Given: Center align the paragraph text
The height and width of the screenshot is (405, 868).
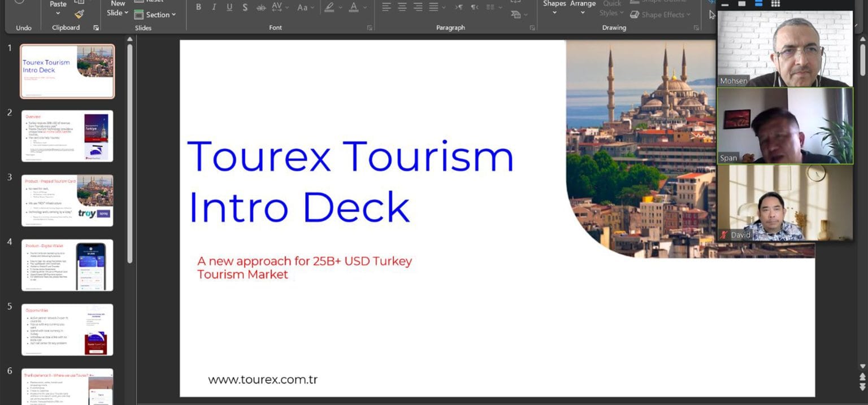Looking at the screenshot, I should click(x=402, y=7).
